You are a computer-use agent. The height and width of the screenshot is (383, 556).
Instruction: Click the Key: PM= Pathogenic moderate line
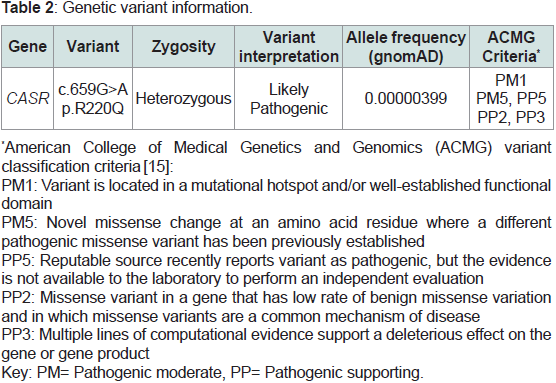[213, 372]
